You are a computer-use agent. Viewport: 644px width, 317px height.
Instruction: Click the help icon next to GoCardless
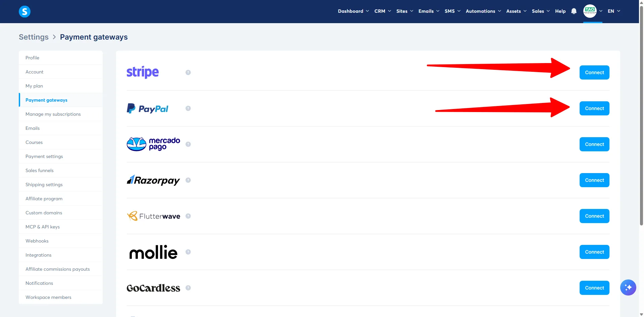click(188, 288)
